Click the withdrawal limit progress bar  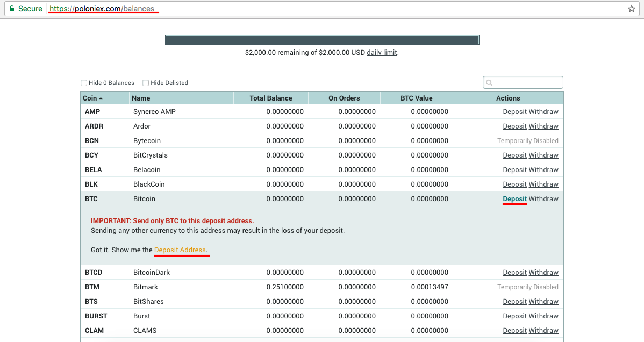(x=322, y=40)
